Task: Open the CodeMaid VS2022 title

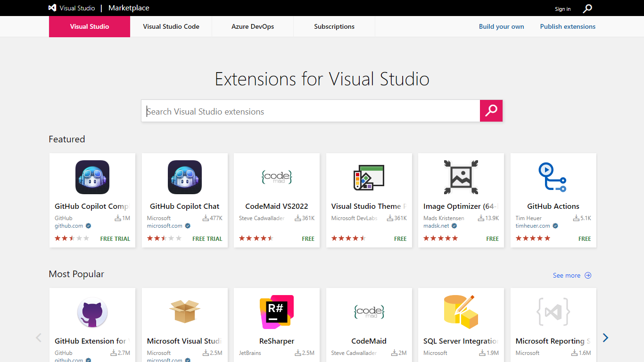Action: [x=277, y=206]
